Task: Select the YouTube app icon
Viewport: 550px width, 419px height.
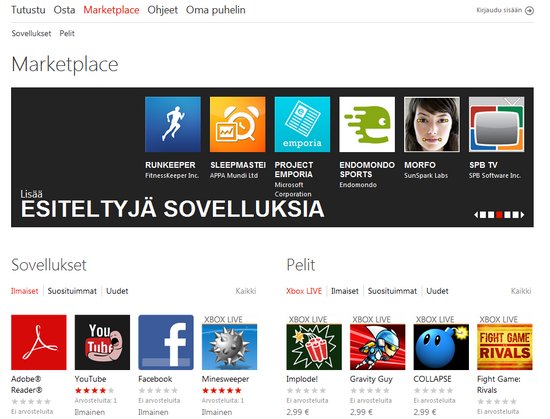Action: [102, 342]
